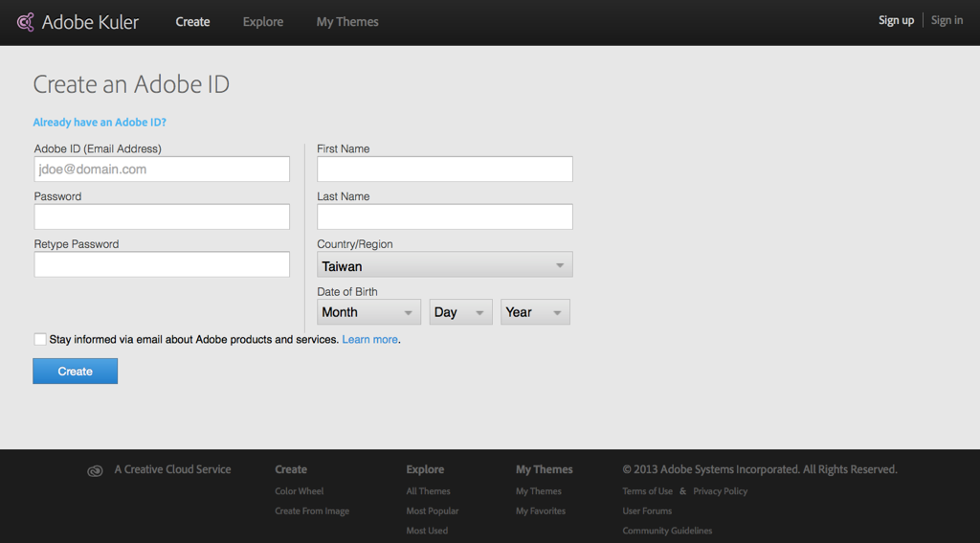
Task: Open Color Wheel footer link
Action: 300,491
